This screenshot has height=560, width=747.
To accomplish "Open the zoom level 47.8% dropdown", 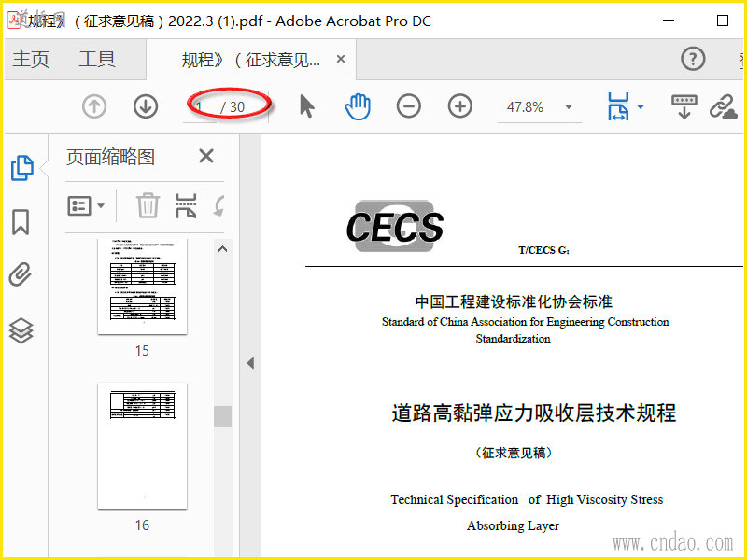I will click(x=569, y=106).
